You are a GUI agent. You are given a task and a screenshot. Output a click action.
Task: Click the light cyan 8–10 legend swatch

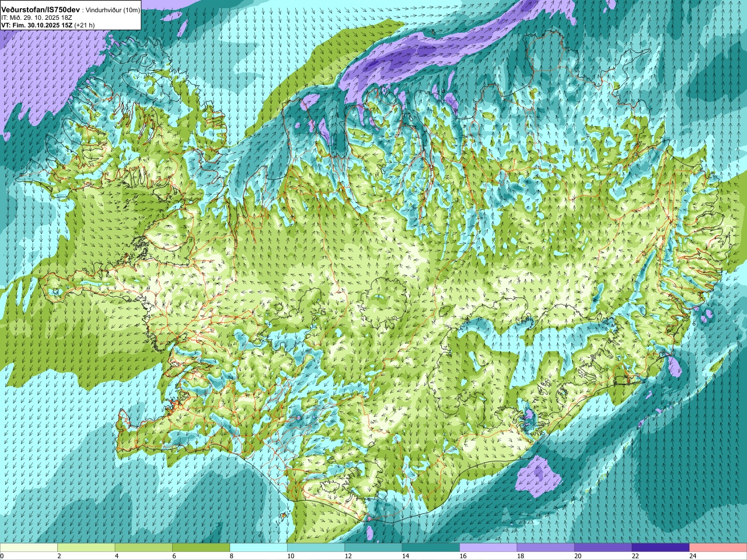click(x=259, y=548)
